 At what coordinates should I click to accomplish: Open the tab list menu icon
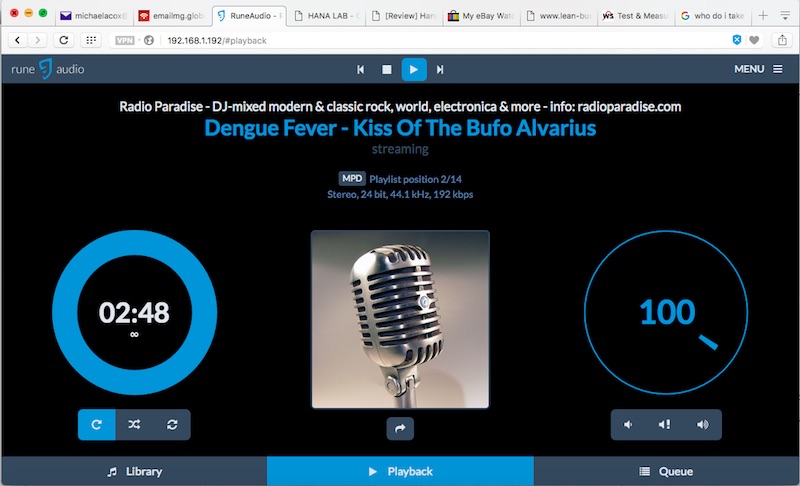pyautogui.click(x=785, y=16)
